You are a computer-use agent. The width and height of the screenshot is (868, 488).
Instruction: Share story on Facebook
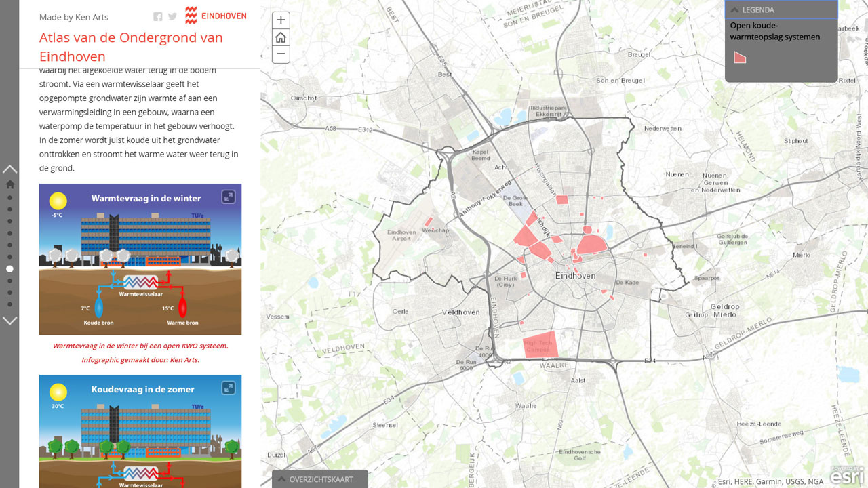point(158,17)
